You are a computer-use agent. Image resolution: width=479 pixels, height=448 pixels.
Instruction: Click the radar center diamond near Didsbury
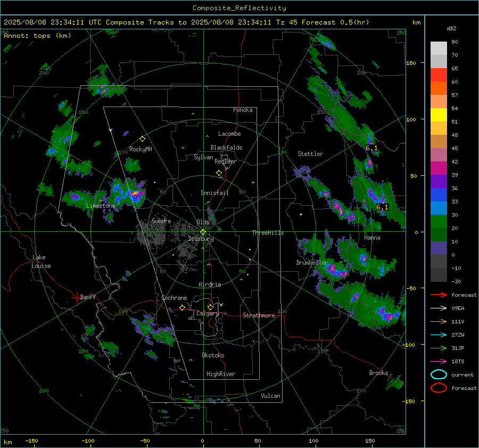[x=203, y=232]
